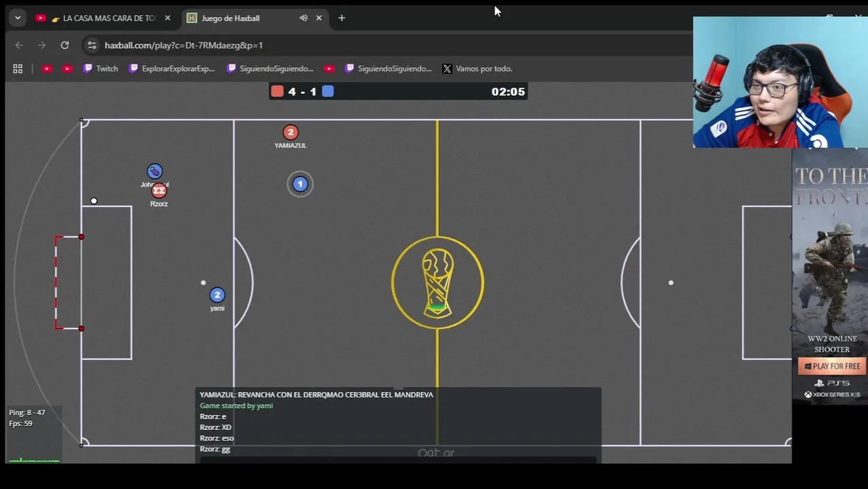Click the 02:05 match timer
Viewport: 868px width, 489px height.
click(x=508, y=92)
